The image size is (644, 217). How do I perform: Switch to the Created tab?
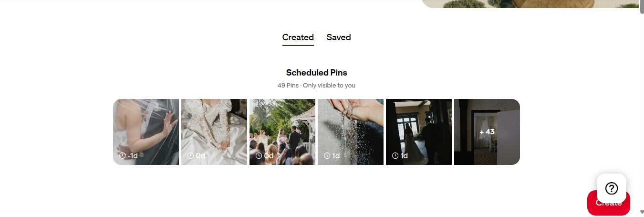click(298, 37)
